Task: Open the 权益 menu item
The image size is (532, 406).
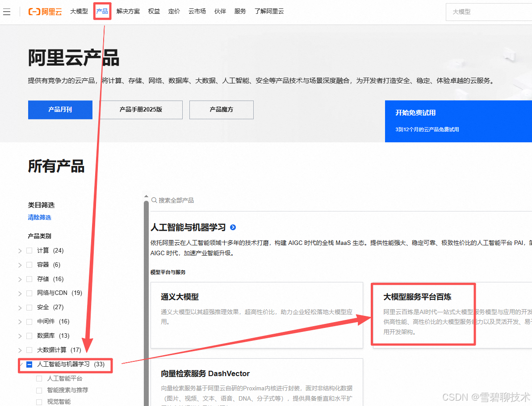Action: tap(154, 12)
